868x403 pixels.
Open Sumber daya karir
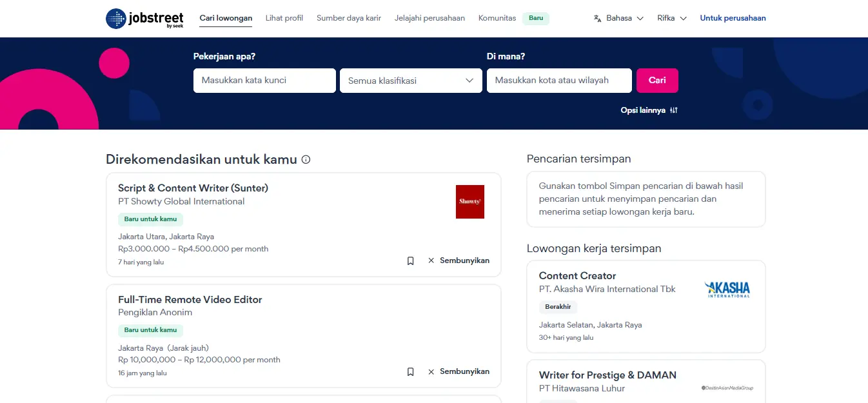(349, 18)
